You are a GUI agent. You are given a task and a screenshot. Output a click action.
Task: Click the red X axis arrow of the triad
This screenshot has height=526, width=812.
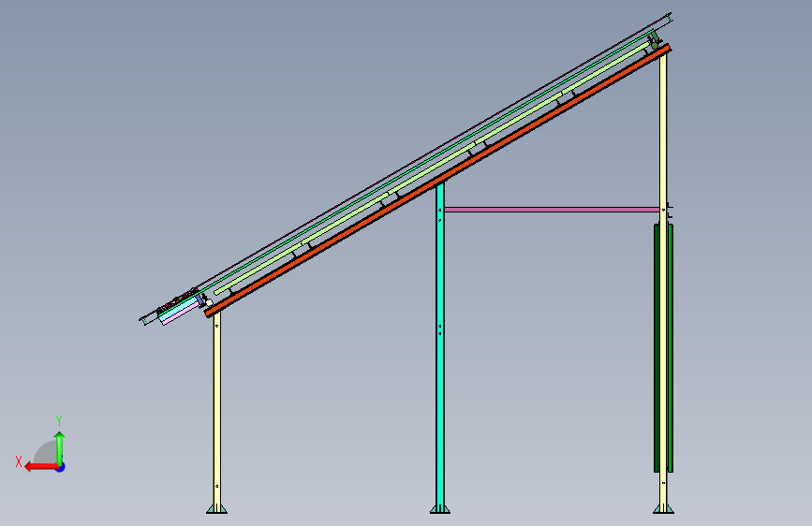coord(40,467)
